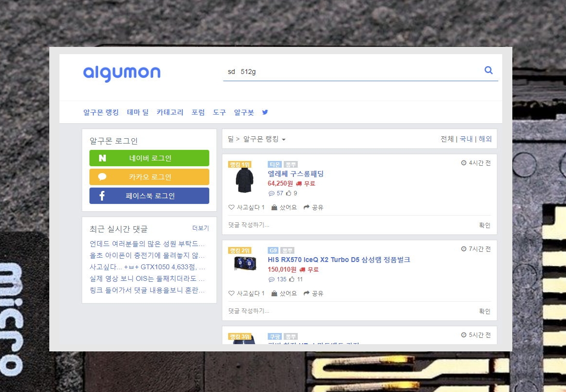This screenshot has width=566, height=392.
Task: Open the 포럼 menu item
Action: click(198, 112)
